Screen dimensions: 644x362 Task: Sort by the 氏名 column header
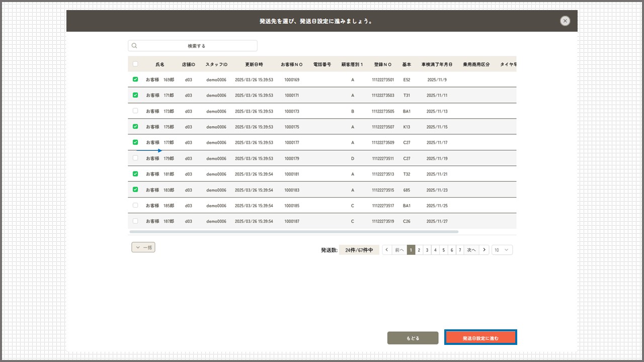[x=160, y=64]
